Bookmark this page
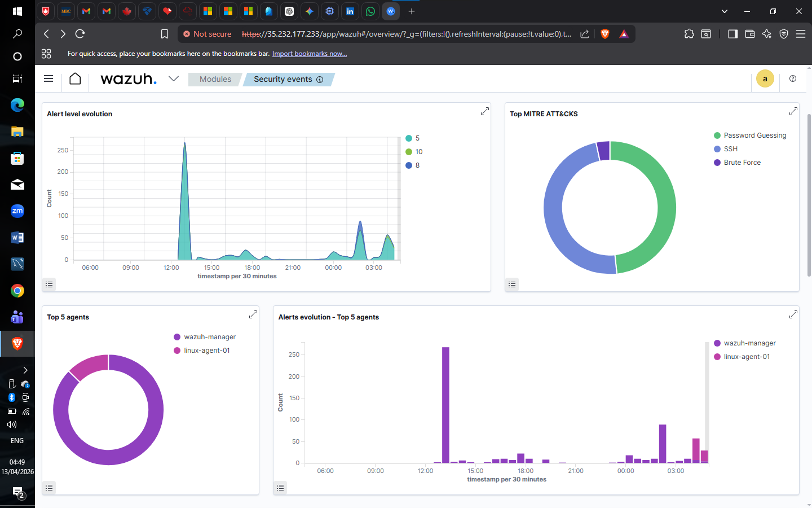Image resolution: width=812 pixels, height=508 pixels. point(165,34)
